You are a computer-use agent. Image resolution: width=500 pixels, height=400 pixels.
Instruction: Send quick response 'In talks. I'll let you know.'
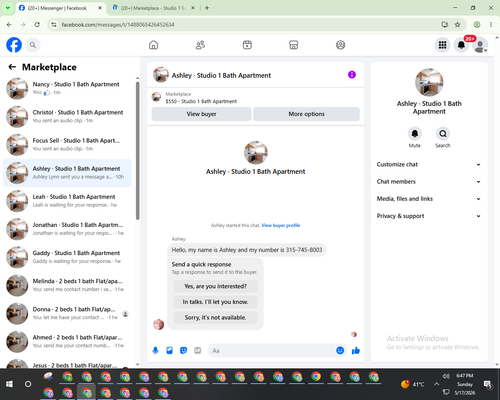[x=215, y=302]
